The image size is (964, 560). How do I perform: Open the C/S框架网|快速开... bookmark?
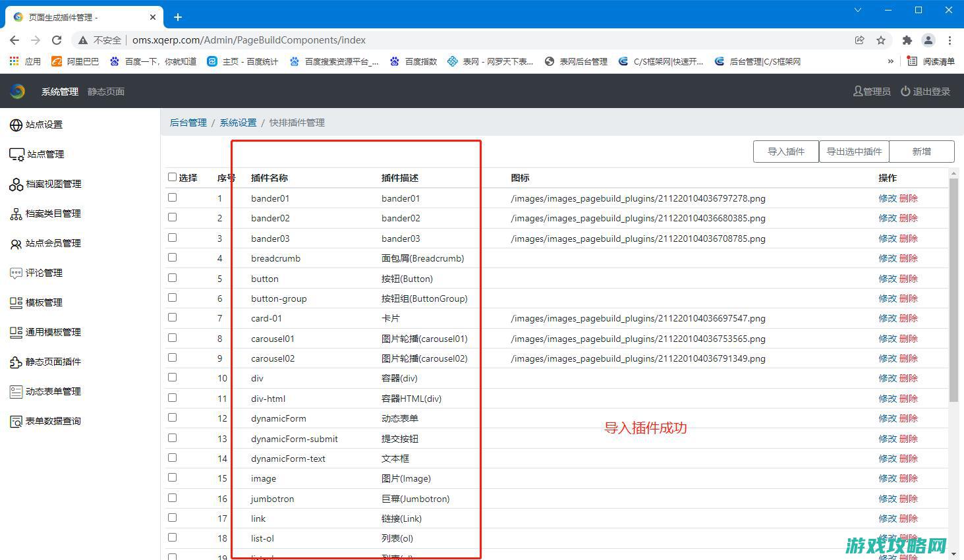661,61
